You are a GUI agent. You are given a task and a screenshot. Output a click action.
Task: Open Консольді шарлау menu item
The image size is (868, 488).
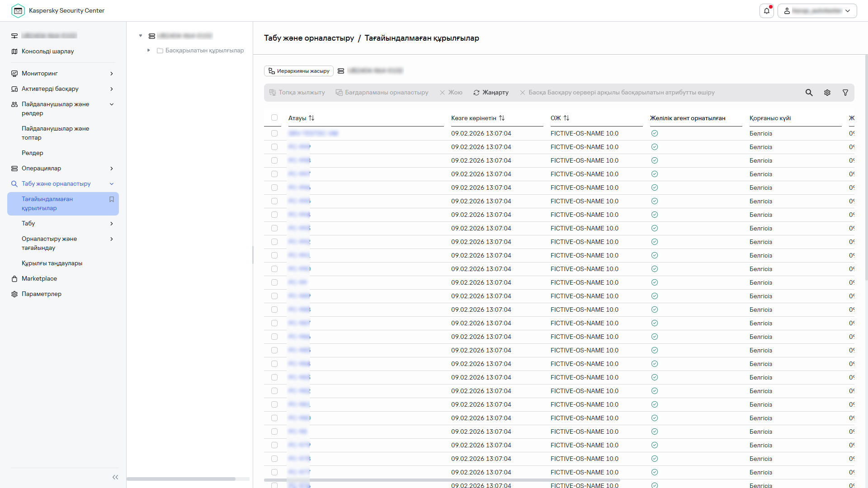click(x=47, y=51)
